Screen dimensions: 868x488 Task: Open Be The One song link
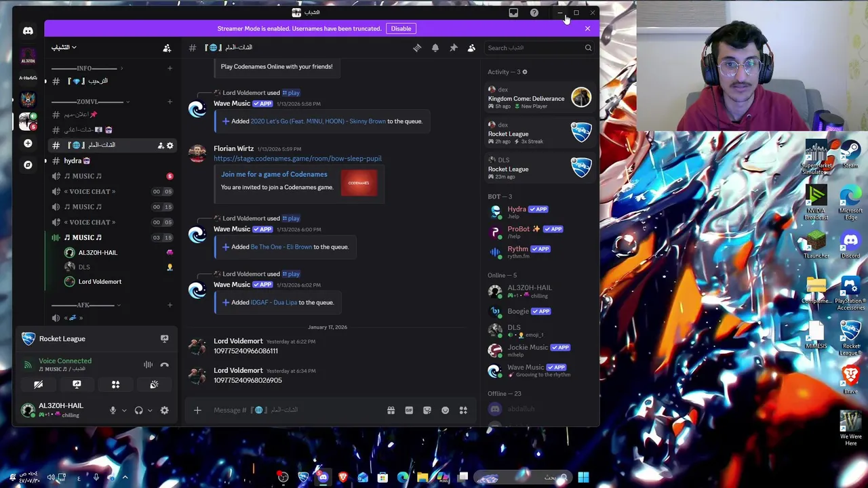tap(281, 247)
